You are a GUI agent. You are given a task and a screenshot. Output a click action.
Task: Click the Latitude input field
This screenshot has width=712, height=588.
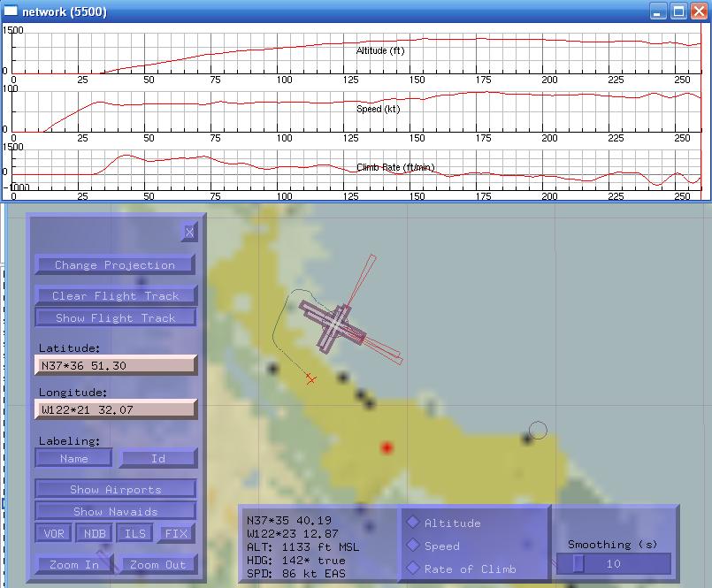(x=115, y=365)
